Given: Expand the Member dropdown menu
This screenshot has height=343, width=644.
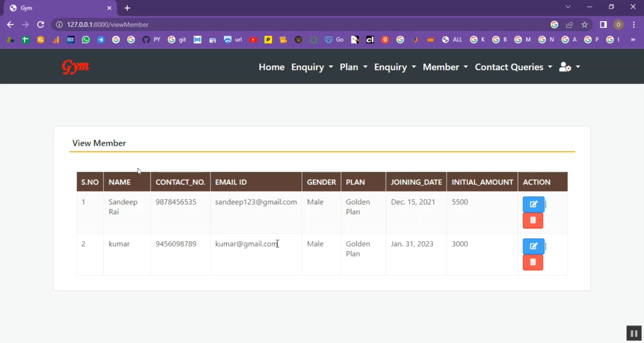Looking at the screenshot, I should click(445, 67).
